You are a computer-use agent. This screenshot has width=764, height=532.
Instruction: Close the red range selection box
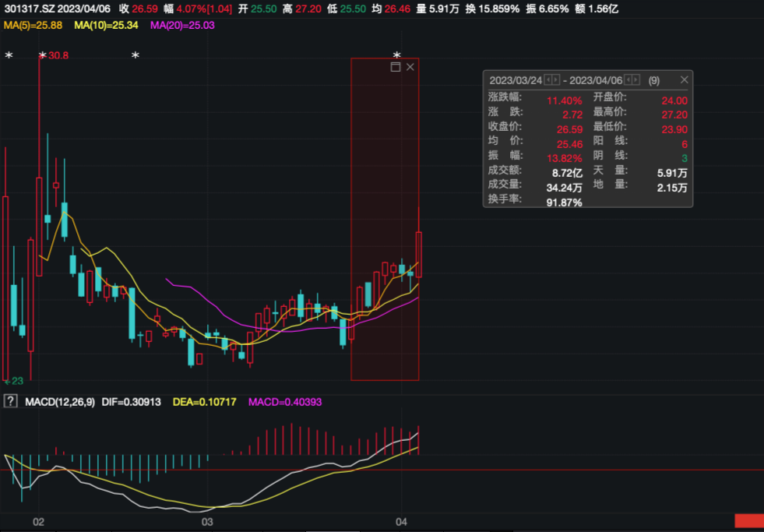[x=410, y=67]
